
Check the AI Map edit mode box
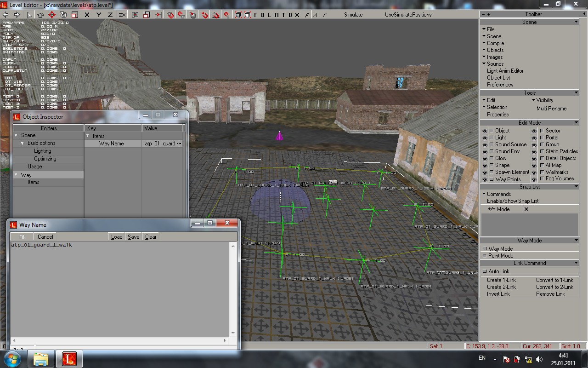542,165
